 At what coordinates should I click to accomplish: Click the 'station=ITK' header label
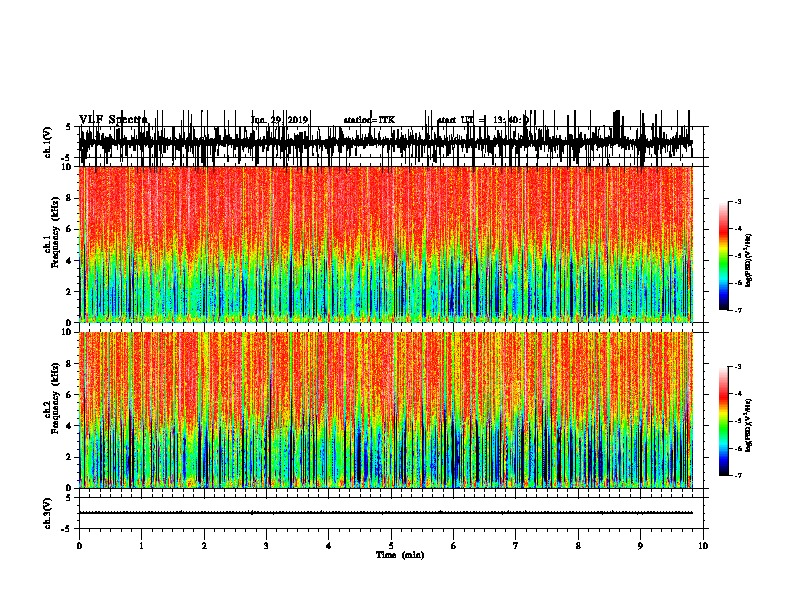[369, 120]
